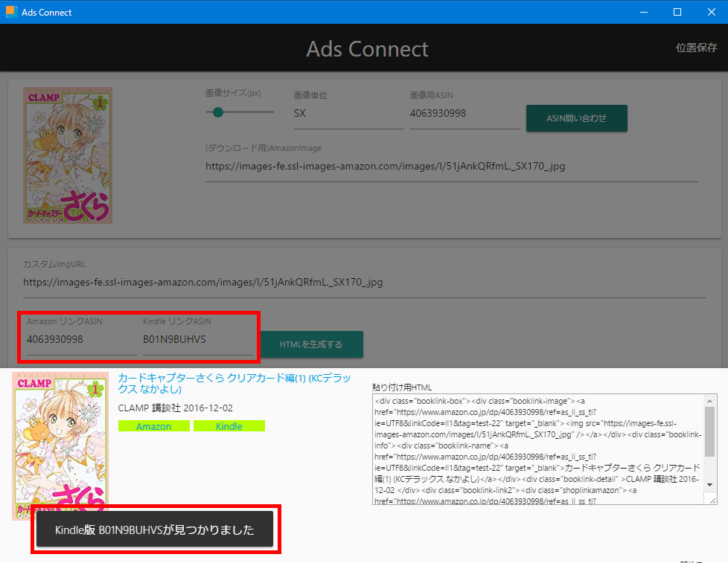Edit the 画像単位 field showing SX
Viewport: 728px width, 563px height.
click(x=348, y=113)
